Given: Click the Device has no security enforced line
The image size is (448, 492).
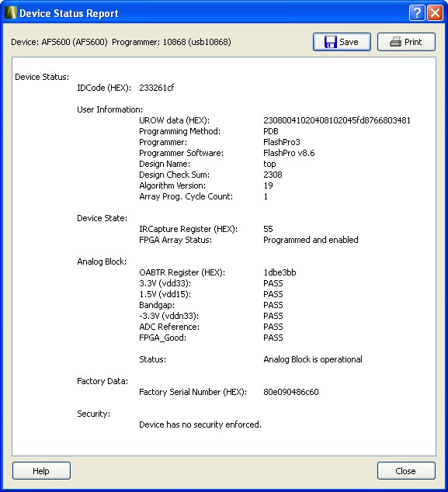Looking at the screenshot, I should click(x=200, y=424).
